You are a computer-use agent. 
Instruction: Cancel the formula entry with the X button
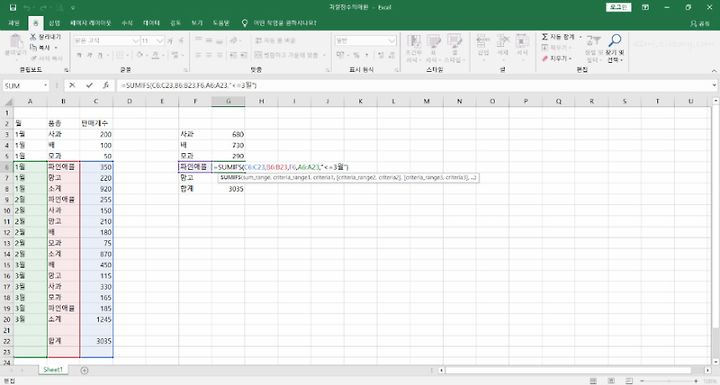72,85
